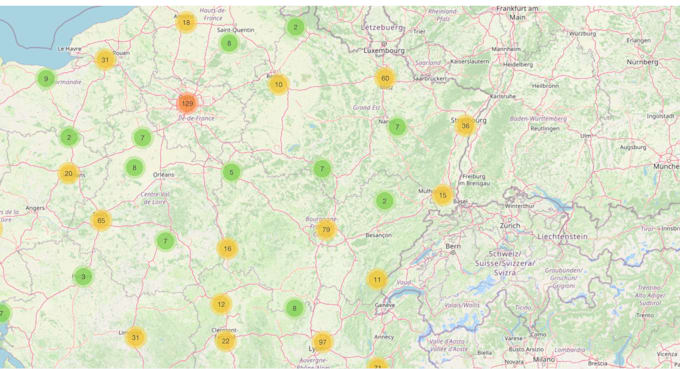
Task: Click the 'Heidelberg' city label
Action: click(518, 64)
